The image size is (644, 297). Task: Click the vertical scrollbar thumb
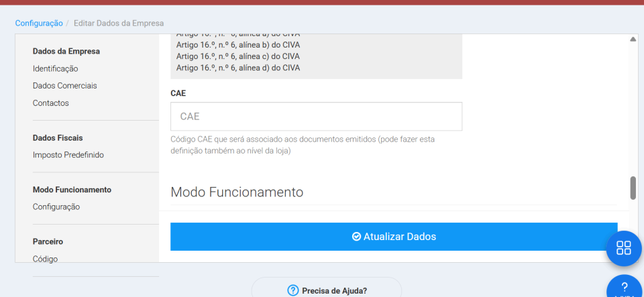633,188
